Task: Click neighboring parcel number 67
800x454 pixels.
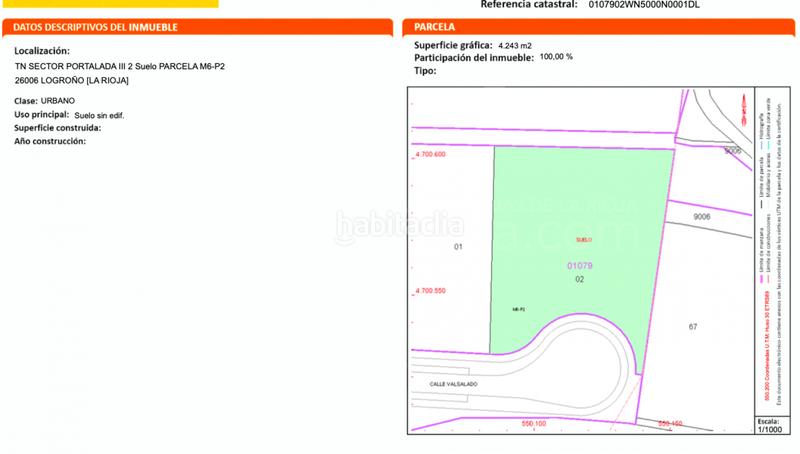Action: [x=692, y=327]
